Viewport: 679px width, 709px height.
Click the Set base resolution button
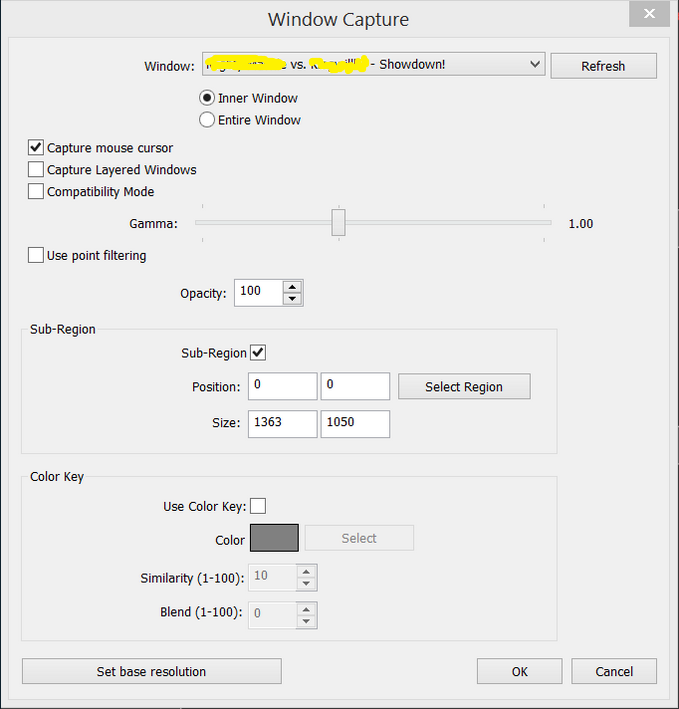[x=152, y=671]
